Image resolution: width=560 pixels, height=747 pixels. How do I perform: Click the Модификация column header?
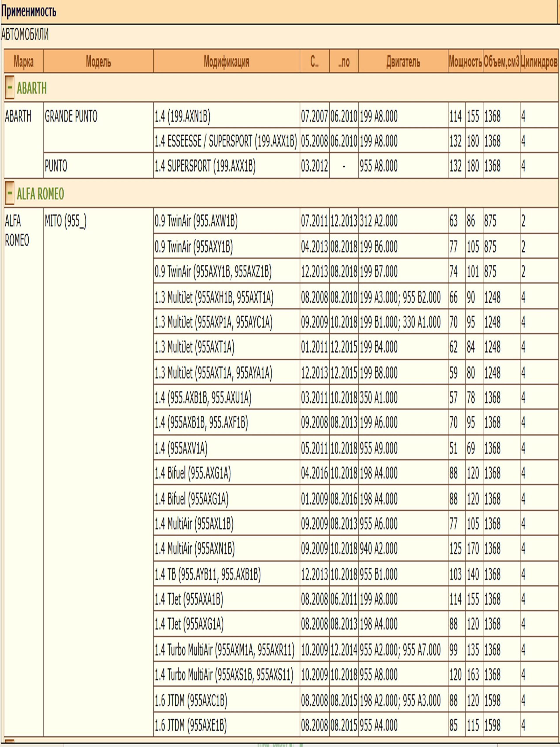pos(227,62)
